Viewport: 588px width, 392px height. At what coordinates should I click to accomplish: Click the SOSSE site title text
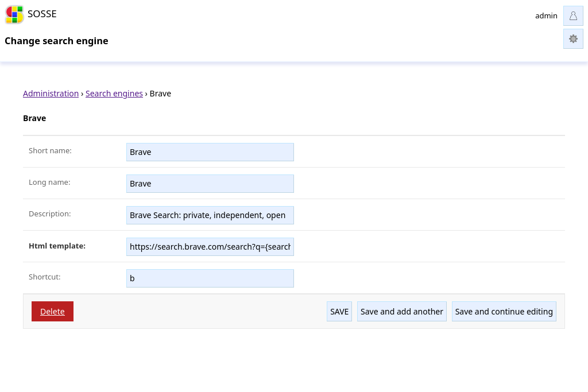click(42, 14)
